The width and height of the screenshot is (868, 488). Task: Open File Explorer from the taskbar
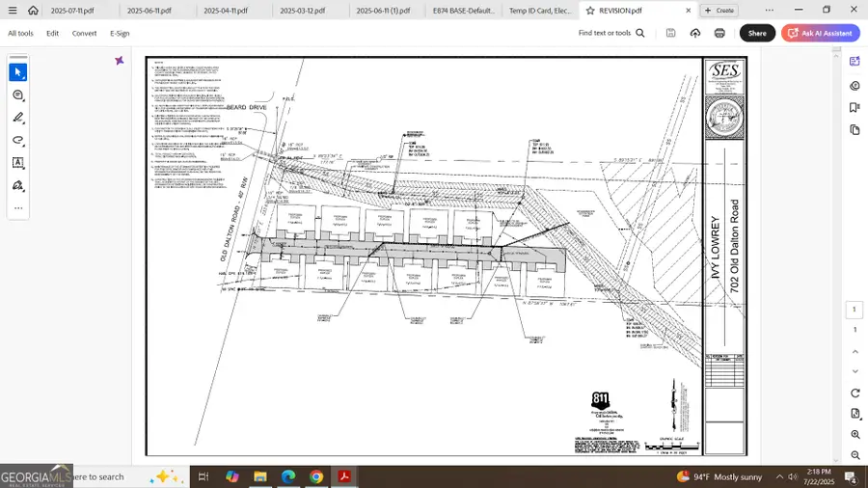(260, 476)
